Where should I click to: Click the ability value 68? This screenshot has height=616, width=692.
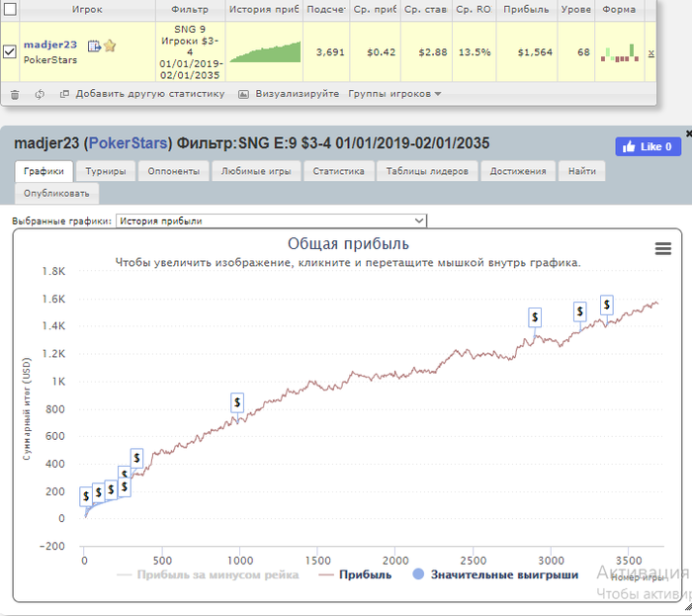click(583, 52)
